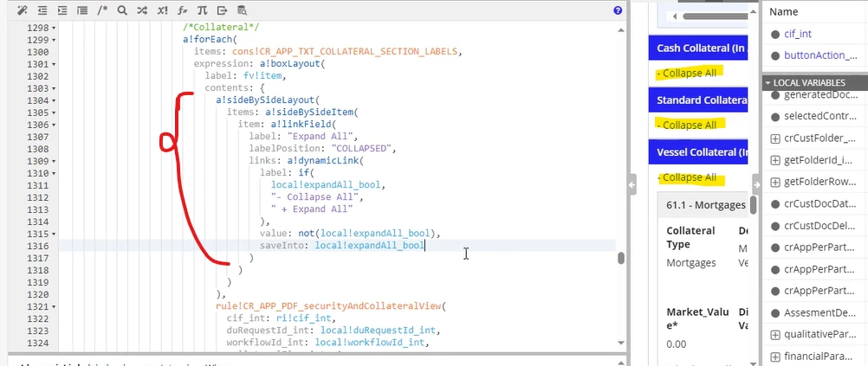Viewport: 868px width, 366px height.
Task: Click the Standard Collateral box header
Action: click(698, 100)
